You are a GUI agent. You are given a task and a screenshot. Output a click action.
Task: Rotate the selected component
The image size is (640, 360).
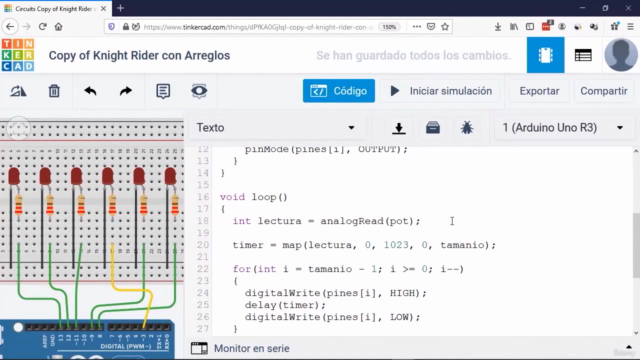18,91
